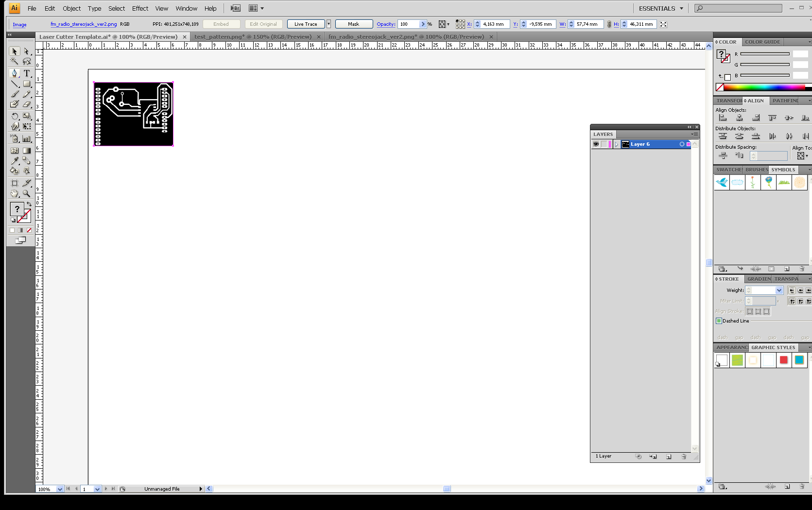Select the Type tool
The image size is (812, 510).
pos(27,73)
